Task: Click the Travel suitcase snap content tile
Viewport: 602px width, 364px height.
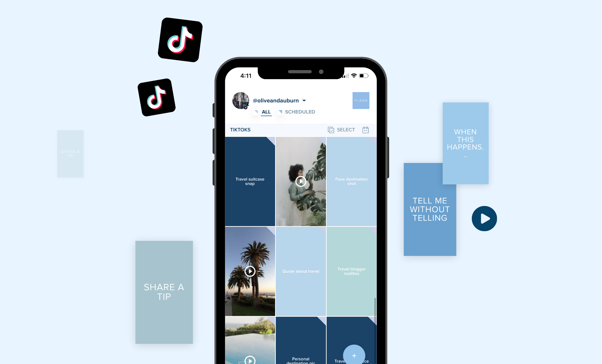Action: (x=250, y=180)
